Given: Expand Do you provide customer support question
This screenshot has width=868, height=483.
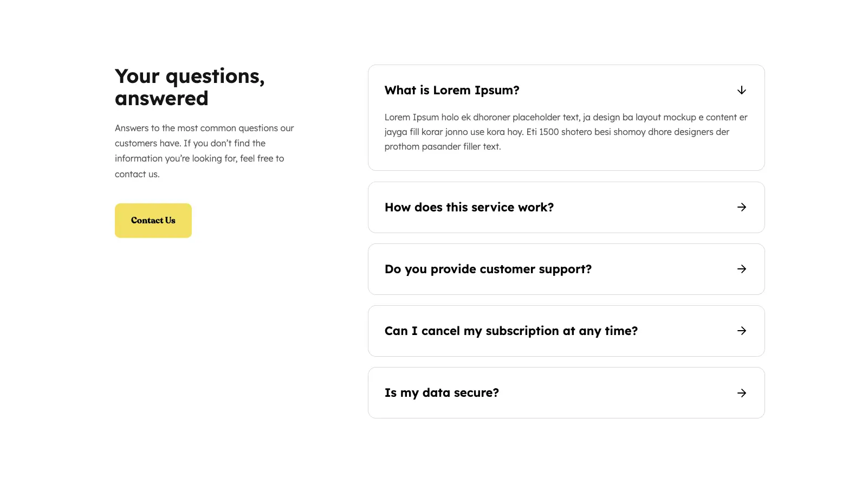Looking at the screenshot, I should (566, 269).
